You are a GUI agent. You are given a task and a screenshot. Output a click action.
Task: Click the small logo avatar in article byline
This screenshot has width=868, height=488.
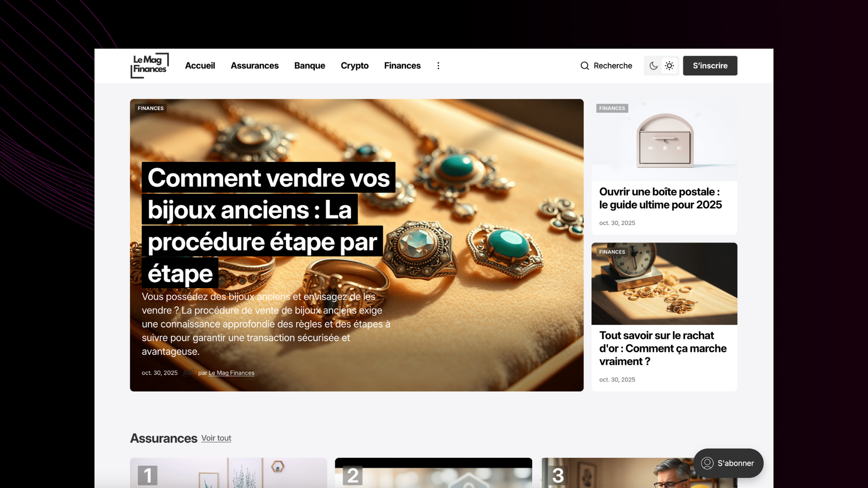tap(188, 373)
